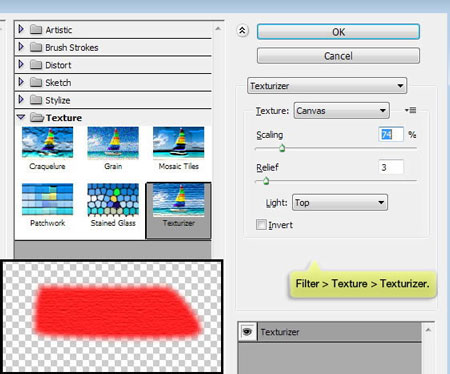This screenshot has height=374, width=450.
Task: Click filter list scrollbar up arrow
Action: 218,29
